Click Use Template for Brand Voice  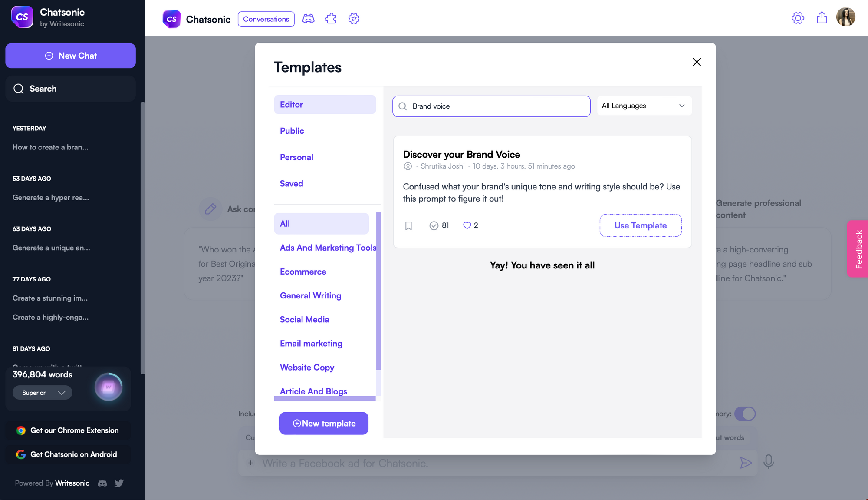640,225
